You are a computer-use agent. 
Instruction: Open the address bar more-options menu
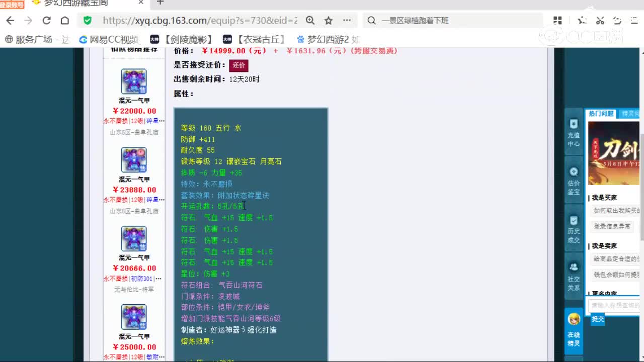(347, 21)
